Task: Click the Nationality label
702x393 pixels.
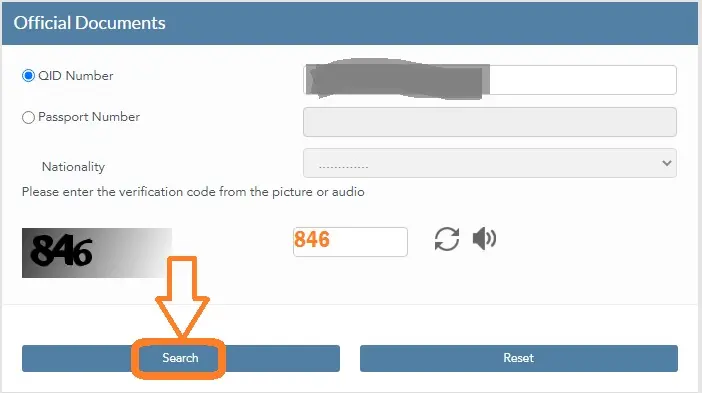Action: point(73,167)
